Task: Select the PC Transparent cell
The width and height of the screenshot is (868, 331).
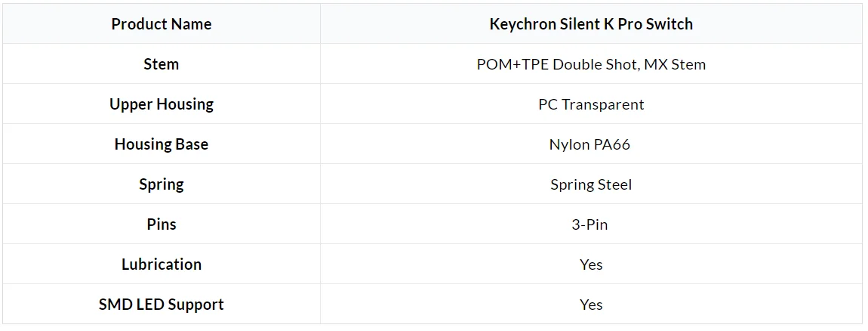Action: 591,104
